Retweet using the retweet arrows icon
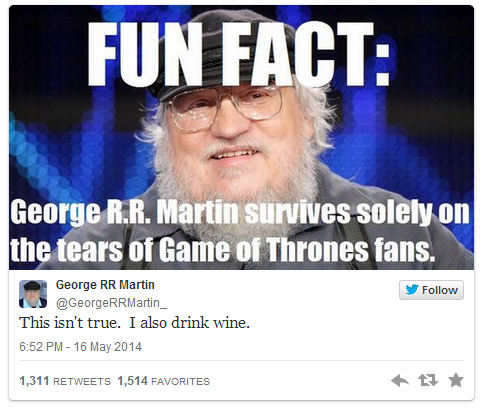 click(428, 380)
